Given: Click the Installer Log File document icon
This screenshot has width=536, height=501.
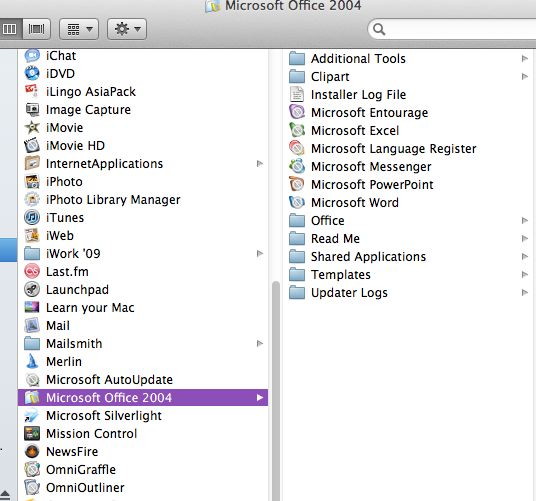Looking at the screenshot, I should point(297,94).
